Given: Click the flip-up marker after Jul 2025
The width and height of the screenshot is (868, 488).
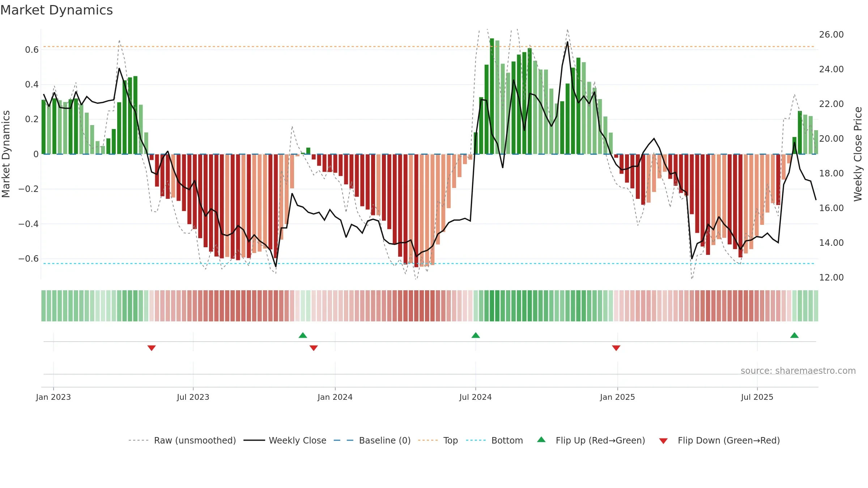Looking at the screenshot, I should point(795,335).
